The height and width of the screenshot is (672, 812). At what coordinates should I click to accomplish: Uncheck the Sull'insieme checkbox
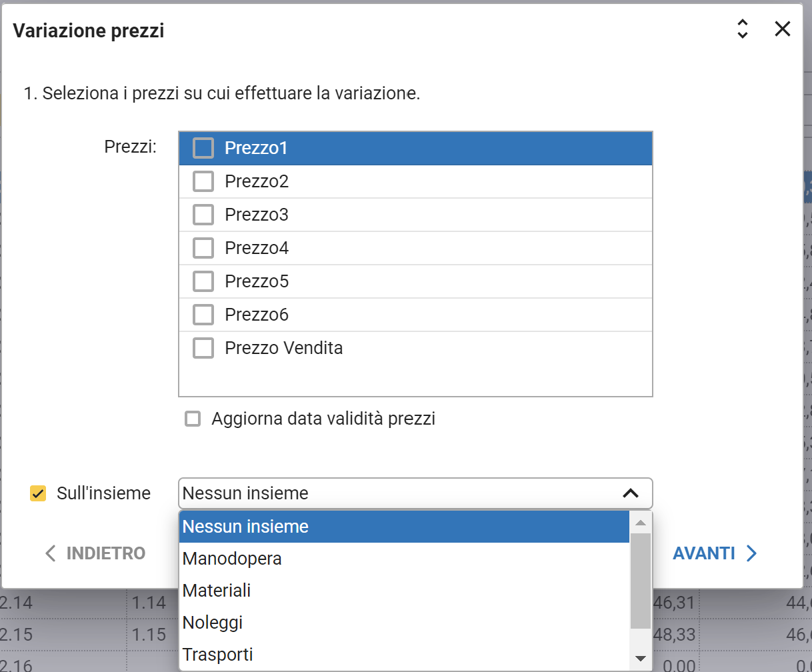[39, 493]
